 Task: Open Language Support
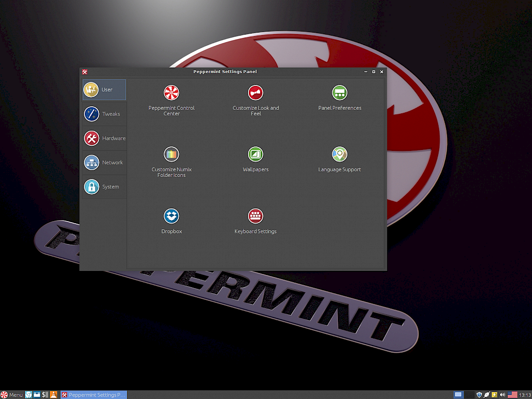point(339,160)
